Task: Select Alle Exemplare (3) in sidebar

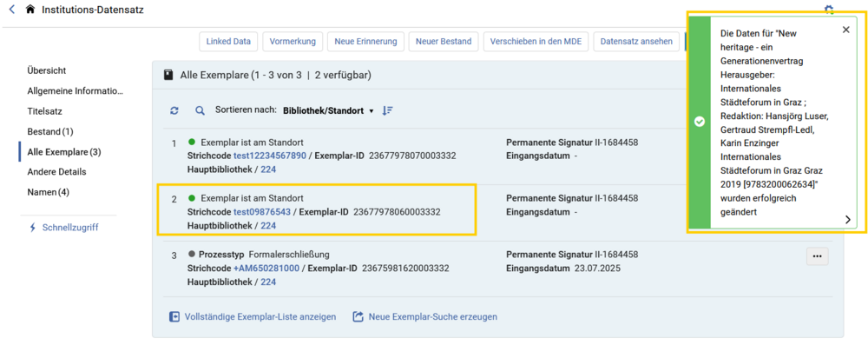Action: click(64, 152)
